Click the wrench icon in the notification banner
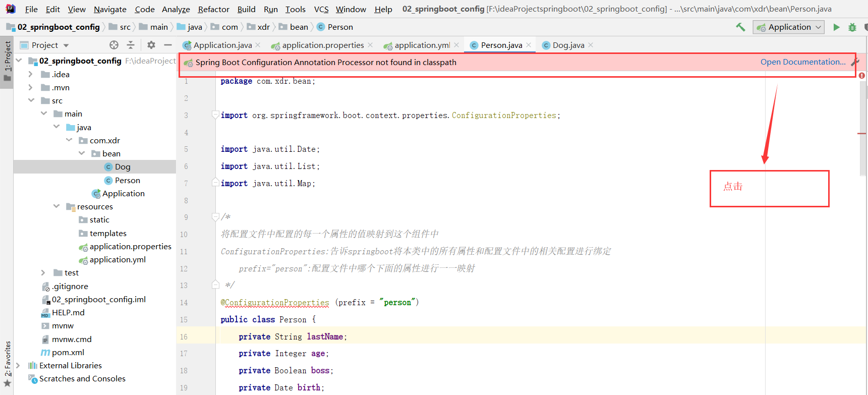This screenshot has width=868, height=395. coord(855,62)
